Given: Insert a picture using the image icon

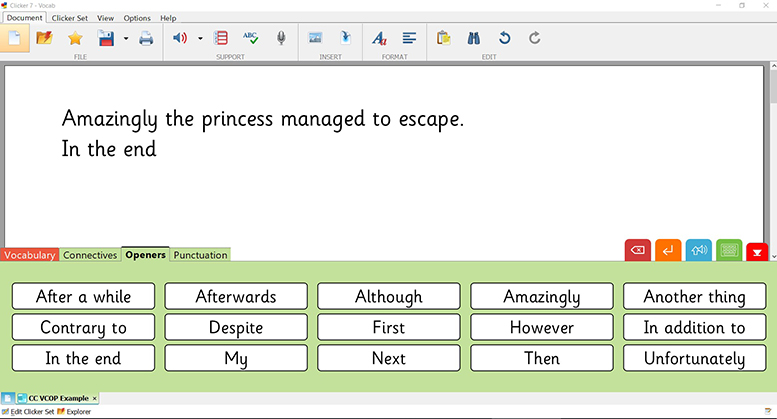Looking at the screenshot, I should [x=315, y=39].
